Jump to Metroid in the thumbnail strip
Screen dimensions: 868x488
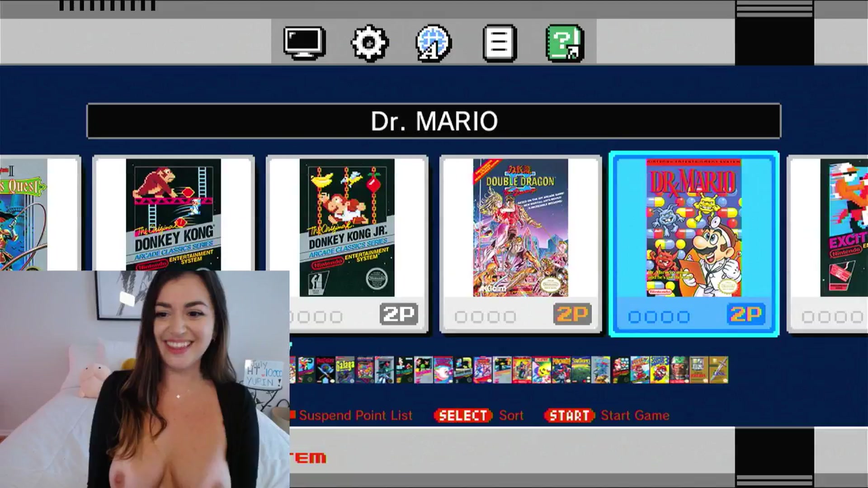pos(503,370)
